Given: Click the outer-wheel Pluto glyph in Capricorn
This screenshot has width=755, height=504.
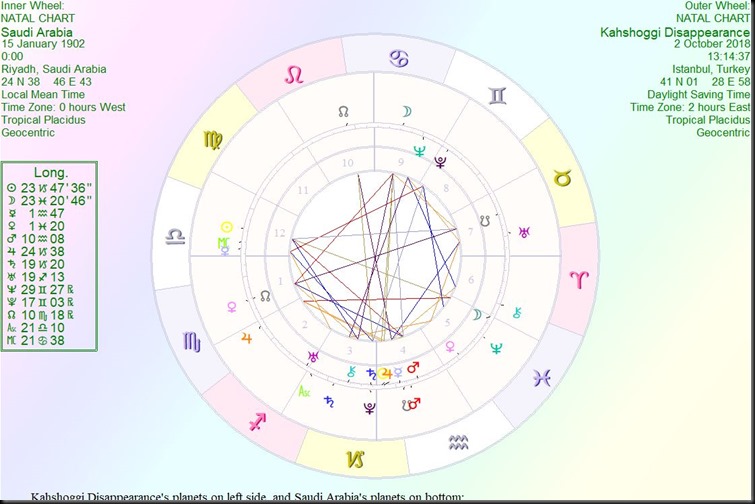Looking at the screenshot, I should click(x=370, y=408).
